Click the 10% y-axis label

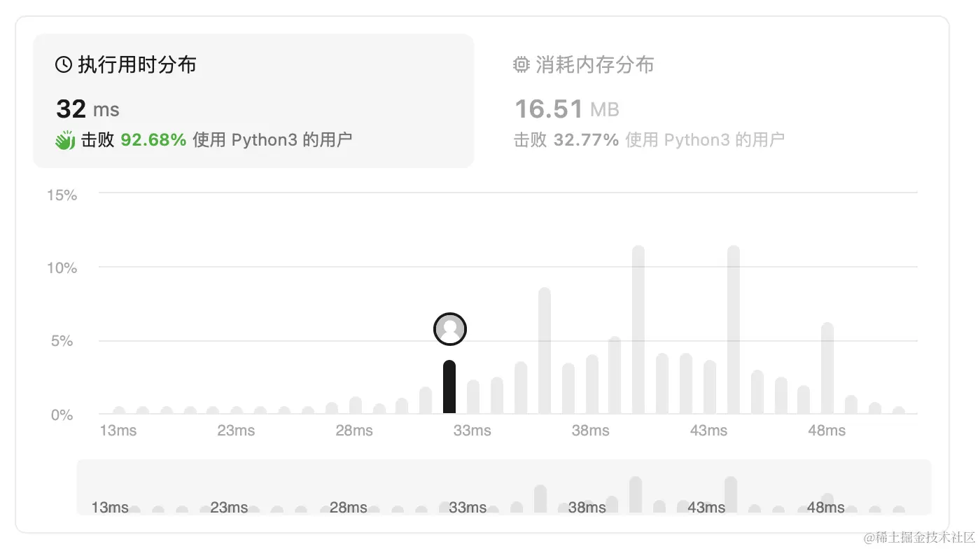pyautogui.click(x=62, y=268)
